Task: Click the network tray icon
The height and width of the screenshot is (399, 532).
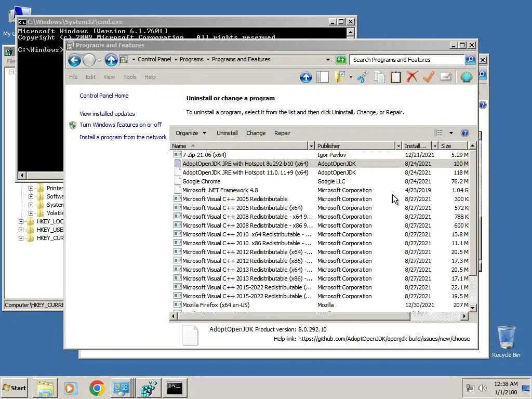Action: [470, 388]
